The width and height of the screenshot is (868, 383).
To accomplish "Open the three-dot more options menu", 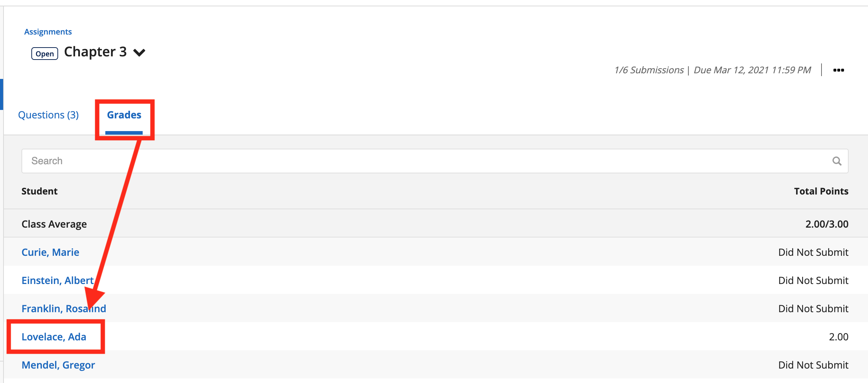I will pos(838,70).
